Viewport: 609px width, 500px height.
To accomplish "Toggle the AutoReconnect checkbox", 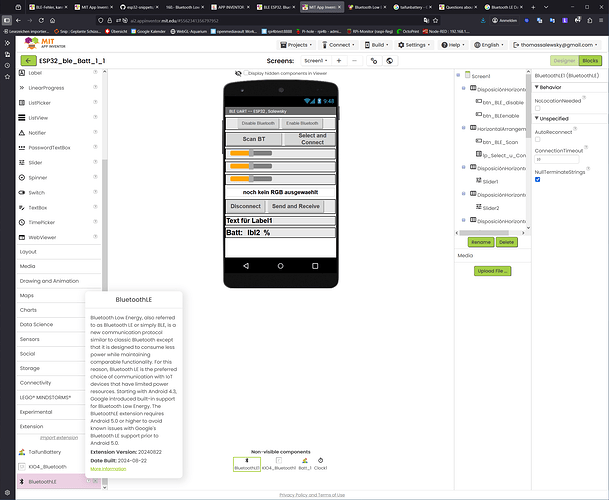I will 538,139.
